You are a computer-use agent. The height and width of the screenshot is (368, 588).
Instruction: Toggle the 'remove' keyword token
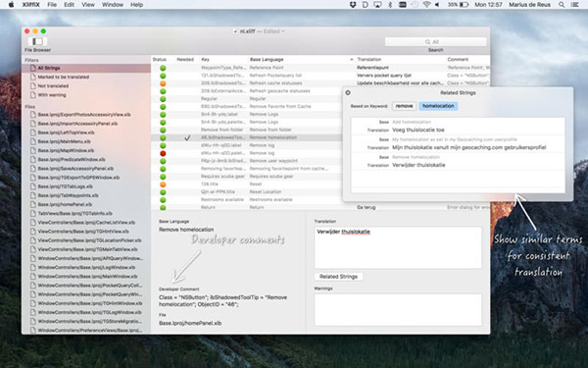click(x=404, y=106)
